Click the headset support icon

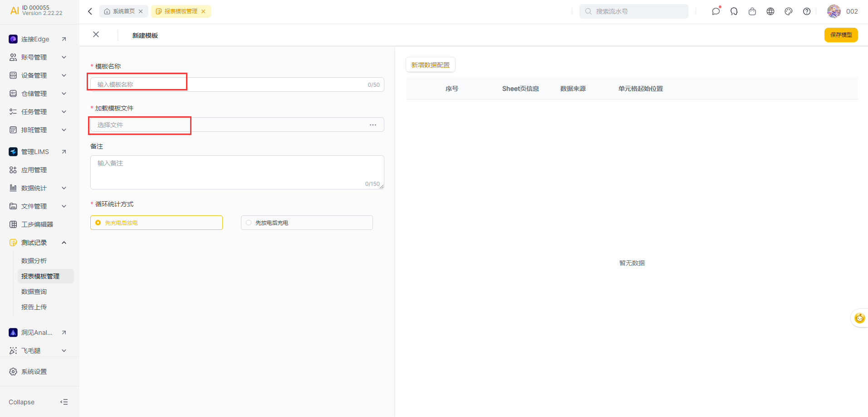coord(734,11)
